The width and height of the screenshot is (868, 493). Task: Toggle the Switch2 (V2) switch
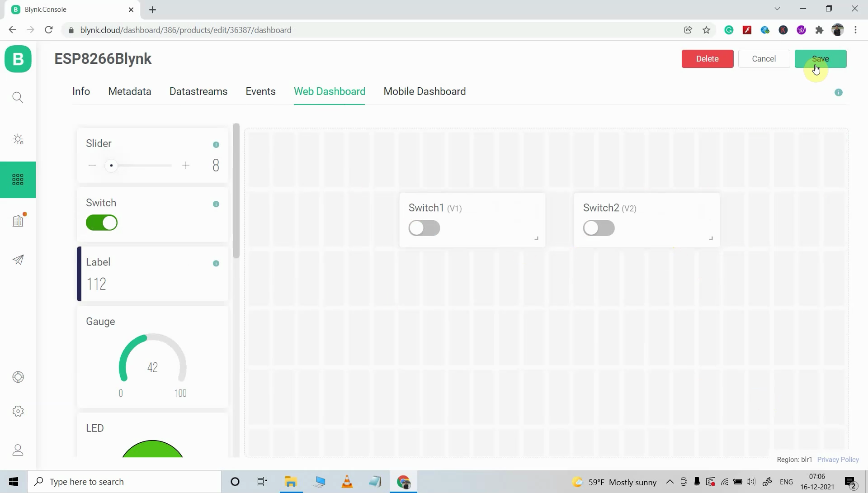pos(599,228)
